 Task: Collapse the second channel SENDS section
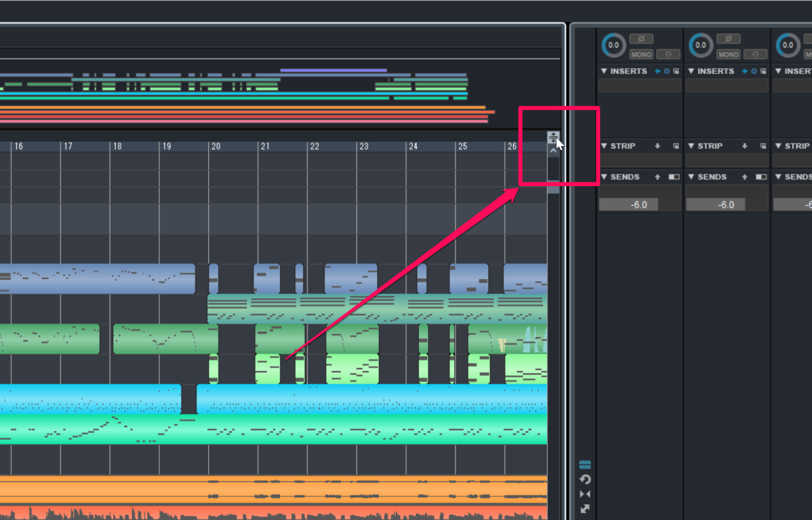click(x=691, y=177)
